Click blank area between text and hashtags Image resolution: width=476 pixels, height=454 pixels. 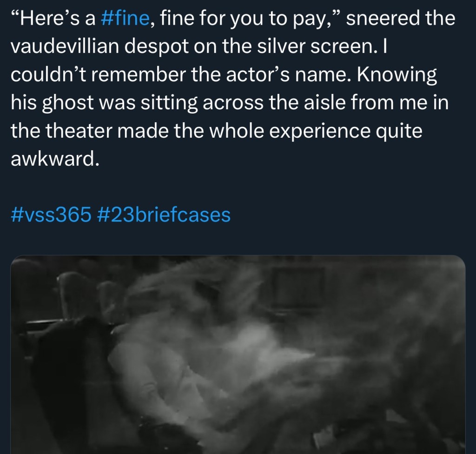[238, 186]
